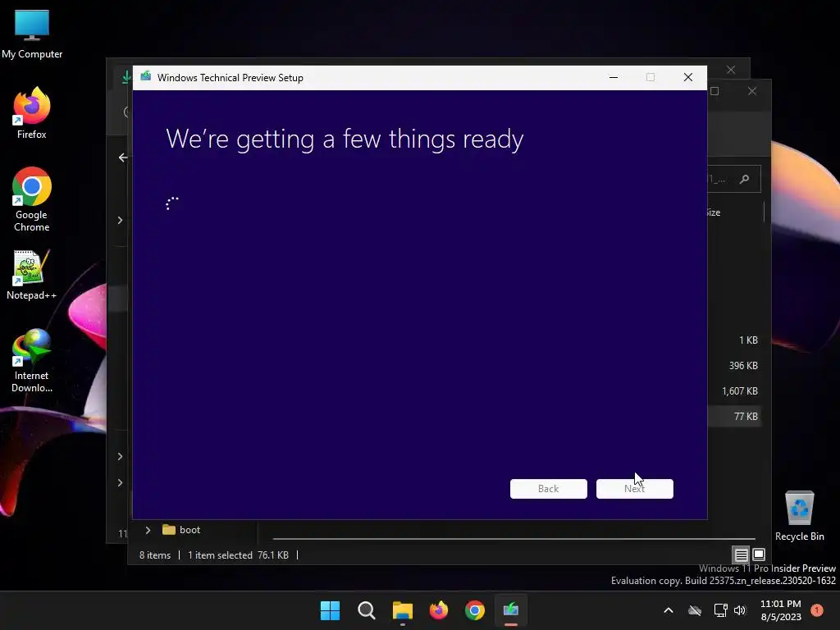Open the volume speaker tray icon
The image size is (840, 630).
click(x=740, y=610)
